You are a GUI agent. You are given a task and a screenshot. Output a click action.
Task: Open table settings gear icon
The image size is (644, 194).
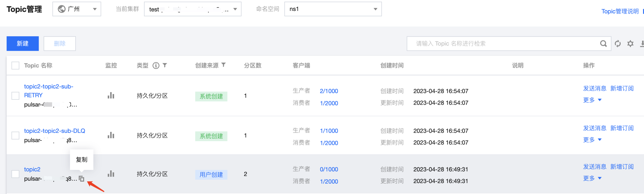(630, 44)
